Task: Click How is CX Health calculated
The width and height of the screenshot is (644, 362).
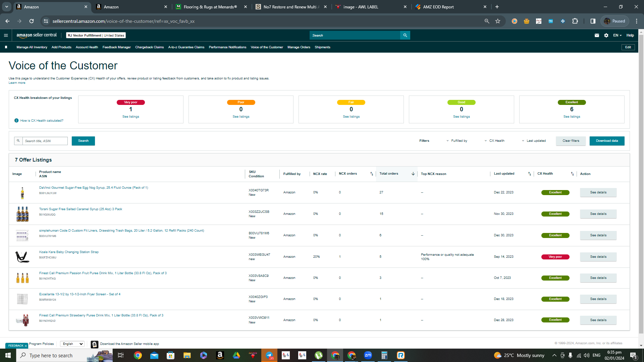Action: point(42,121)
